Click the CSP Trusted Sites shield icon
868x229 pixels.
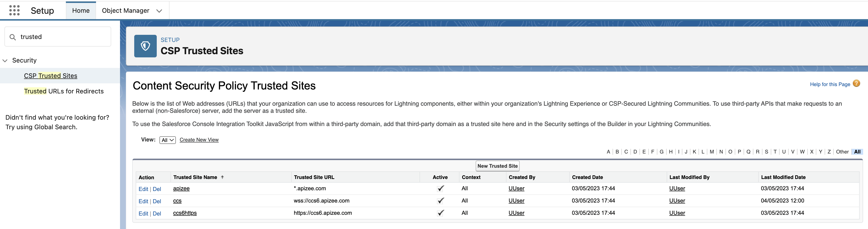tap(145, 46)
